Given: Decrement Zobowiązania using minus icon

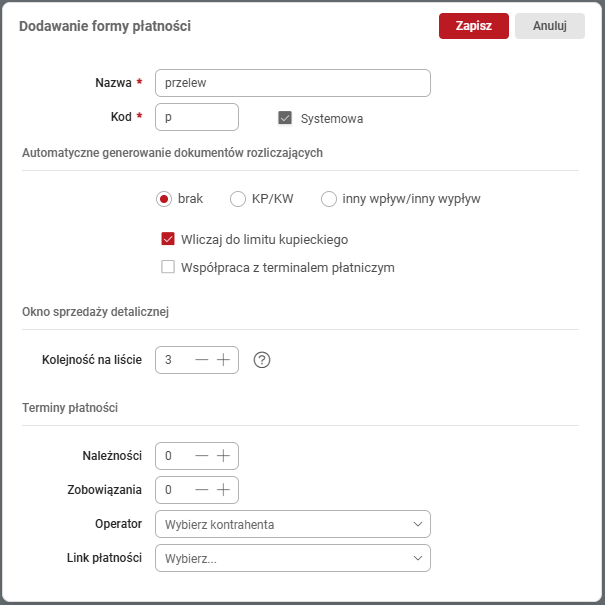Looking at the screenshot, I should pyautogui.click(x=202, y=489).
